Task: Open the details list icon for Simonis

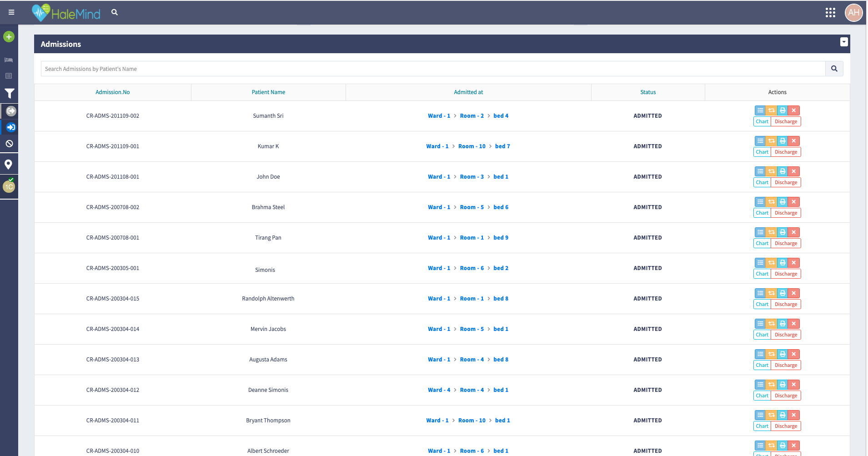Action: coord(760,263)
